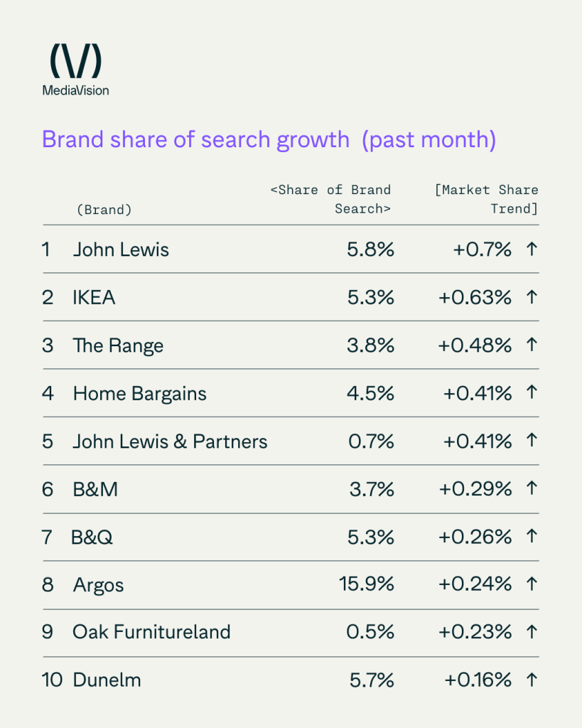Select the (Brand) column header

[x=104, y=210]
